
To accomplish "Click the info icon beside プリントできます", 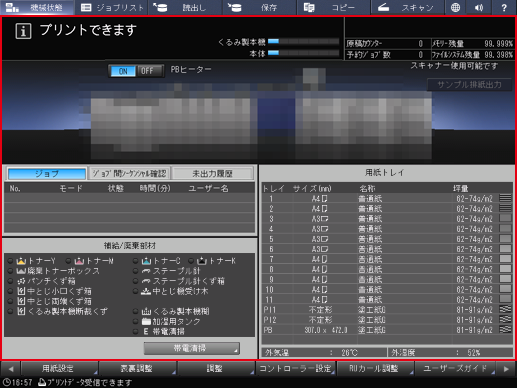I will pyautogui.click(x=23, y=31).
